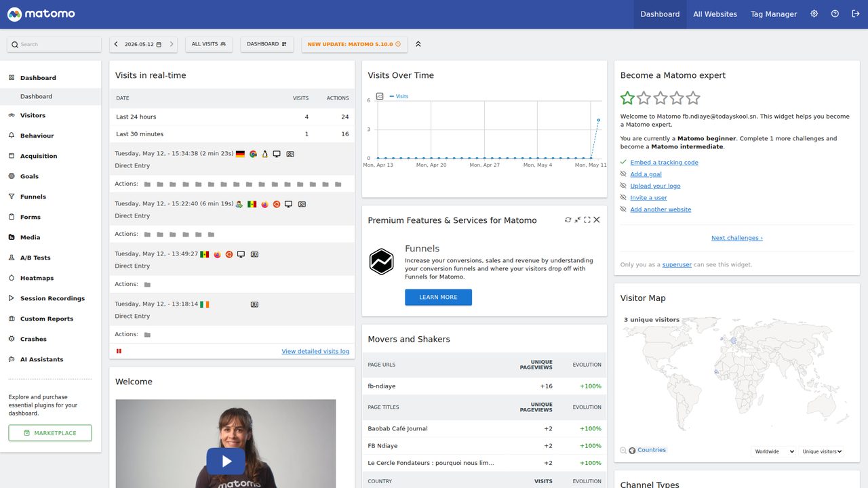Image resolution: width=868 pixels, height=488 pixels.
Task: Open the Worldwide region dropdown on map
Action: click(774, 451)
